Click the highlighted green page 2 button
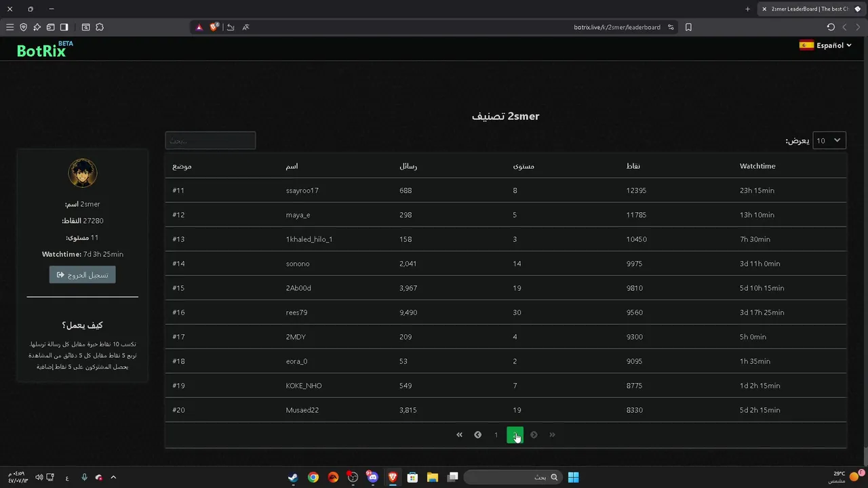This screenshot has width=868, height=488. point(515,434)
